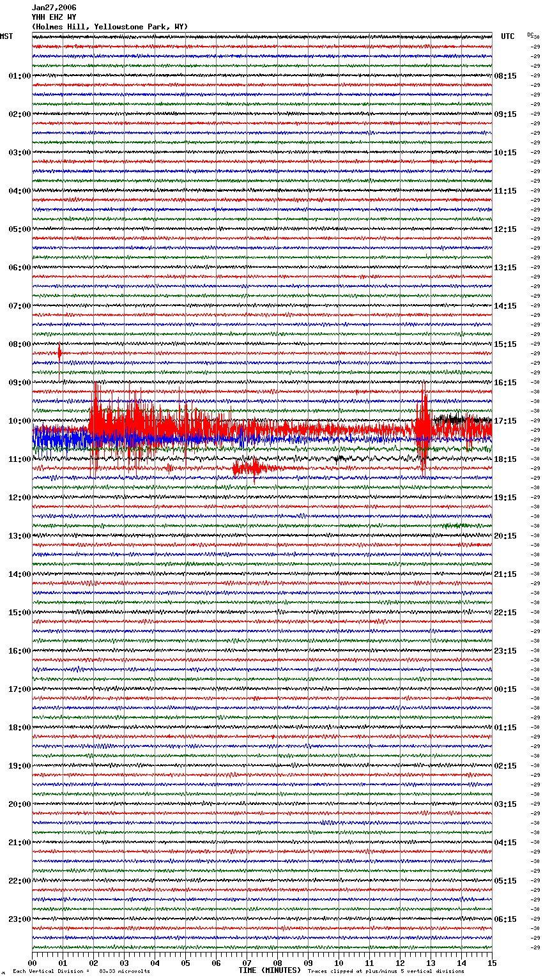Click the UTC axis heading
This screenshot has width=543, height=980.
pyautogui.click(x=508, y=36)
